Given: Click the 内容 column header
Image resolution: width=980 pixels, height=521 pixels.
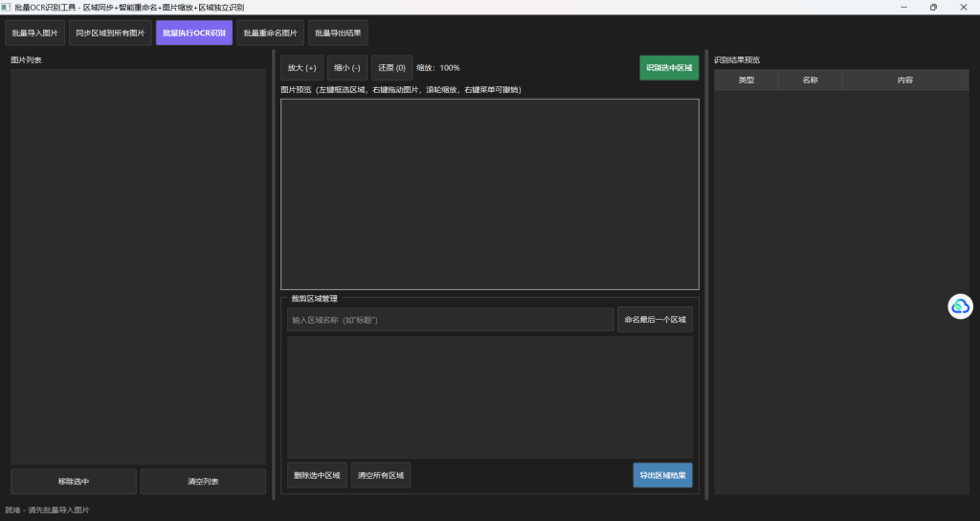Looking at the screenshot, I should (904, 80).
